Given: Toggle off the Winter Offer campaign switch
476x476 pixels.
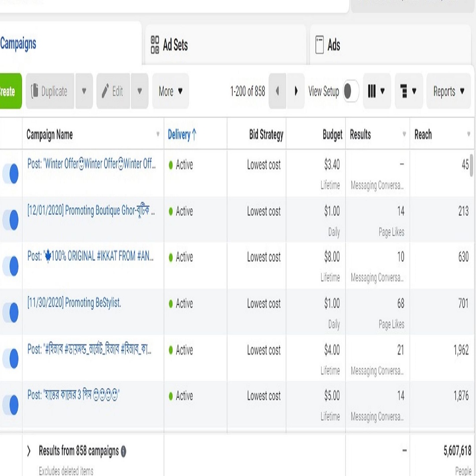Looking at the screenshot, I should click(x=11, y=173).
